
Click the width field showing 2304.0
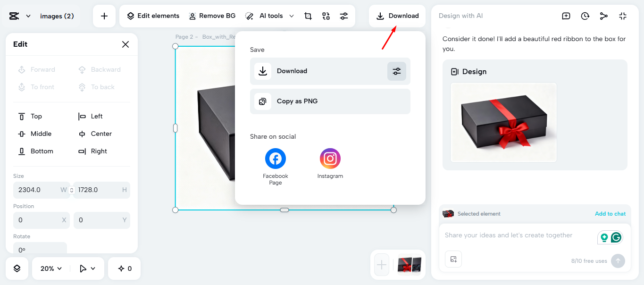tap(41, 190)
